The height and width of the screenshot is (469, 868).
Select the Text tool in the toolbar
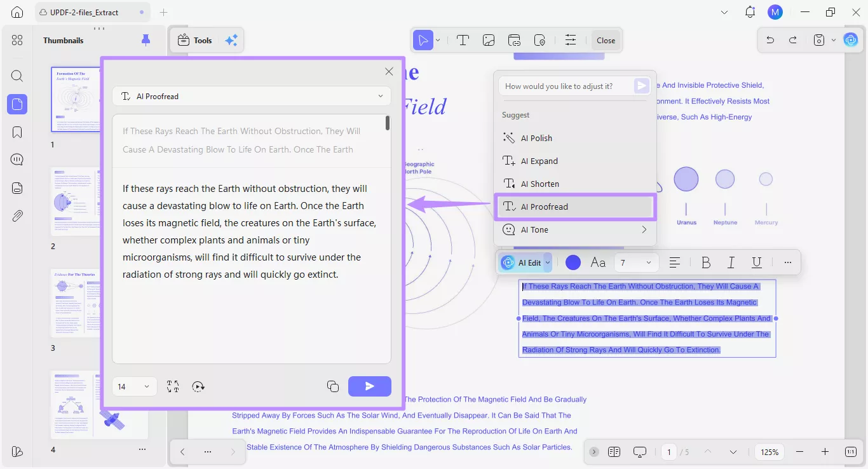coord(463,39)
